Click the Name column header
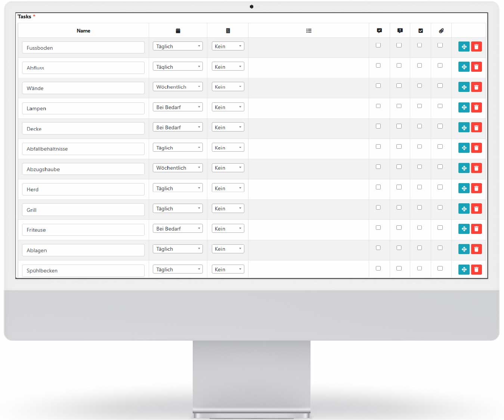The height and width of the screenshot is (420, 504). tap(83, 31)
